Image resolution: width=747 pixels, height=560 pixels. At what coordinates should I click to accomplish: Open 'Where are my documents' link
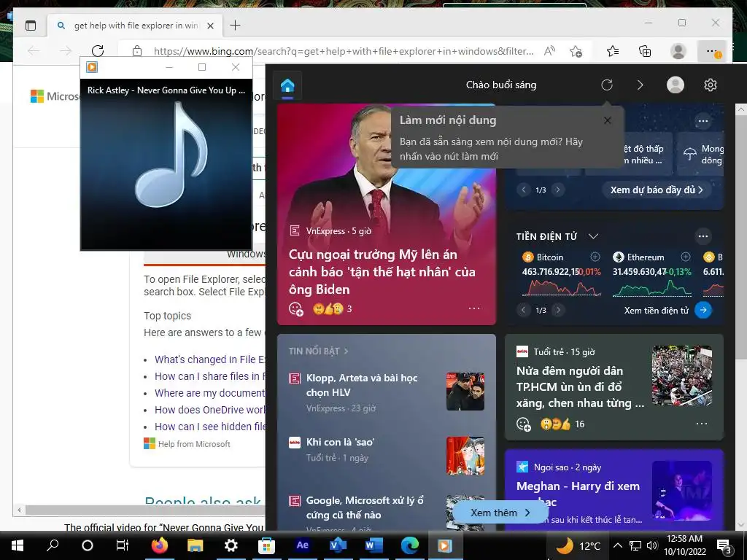click(x=209, y=393)
